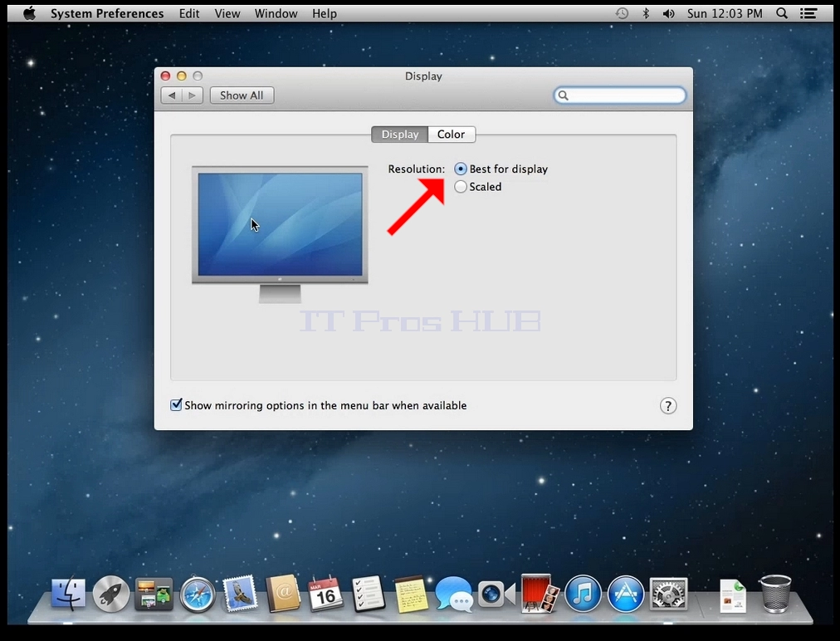Uncheck Show mirroring options checkbox
Viewport: 840px width, 641px height.
(176, 405)
